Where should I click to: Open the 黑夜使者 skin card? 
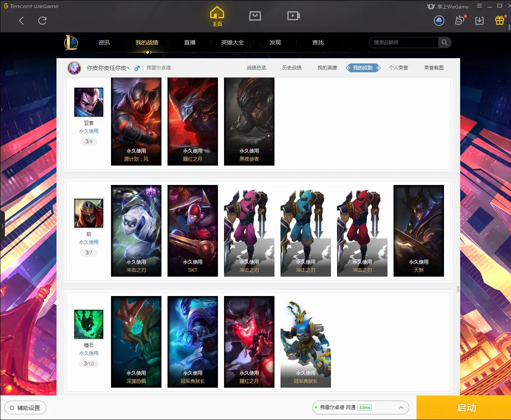[x=249, y=122]
